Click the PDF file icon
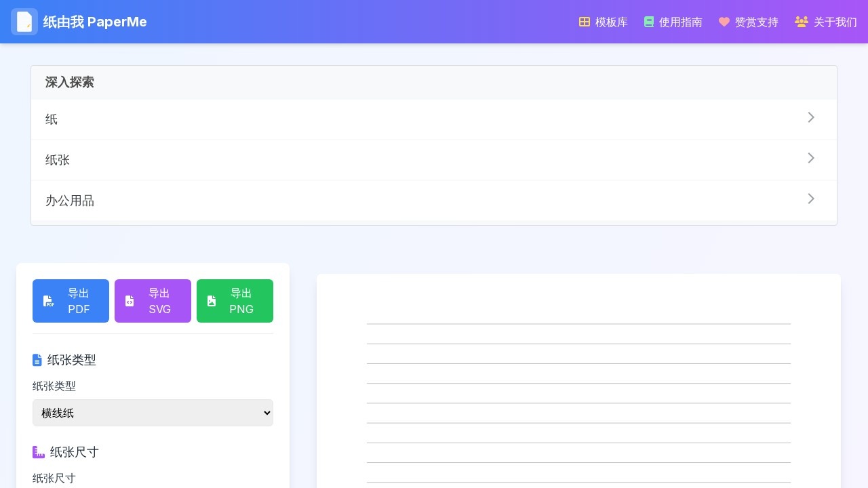The width and height of the screenshot is (868, 488). pyautogui.click(x=48, y=301)
